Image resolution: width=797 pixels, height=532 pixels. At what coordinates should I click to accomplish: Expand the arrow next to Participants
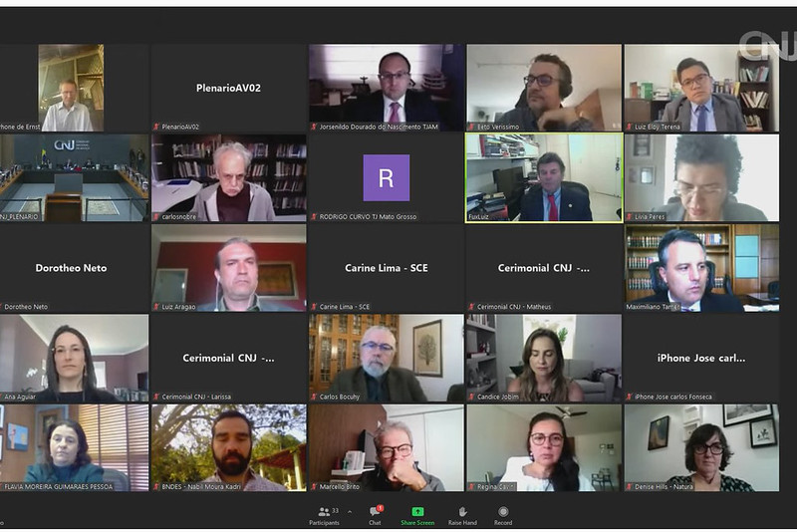[350, 512]
